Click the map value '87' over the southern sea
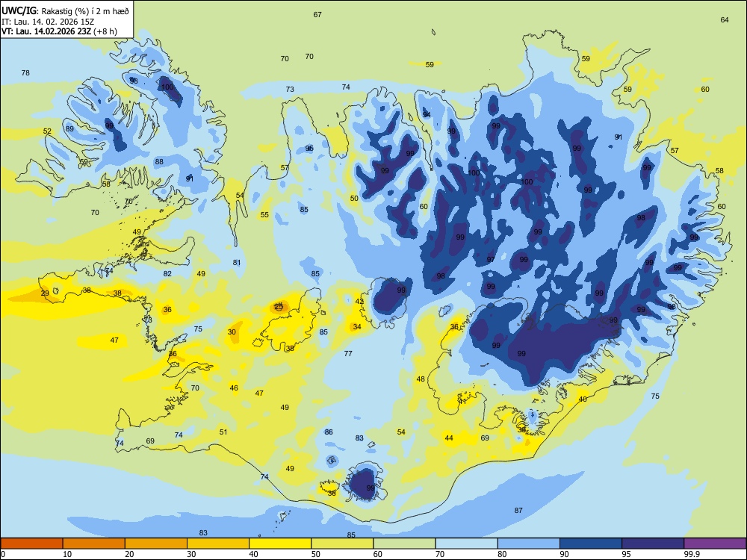This screenshot has width=747, height=560. pos(518,511)
